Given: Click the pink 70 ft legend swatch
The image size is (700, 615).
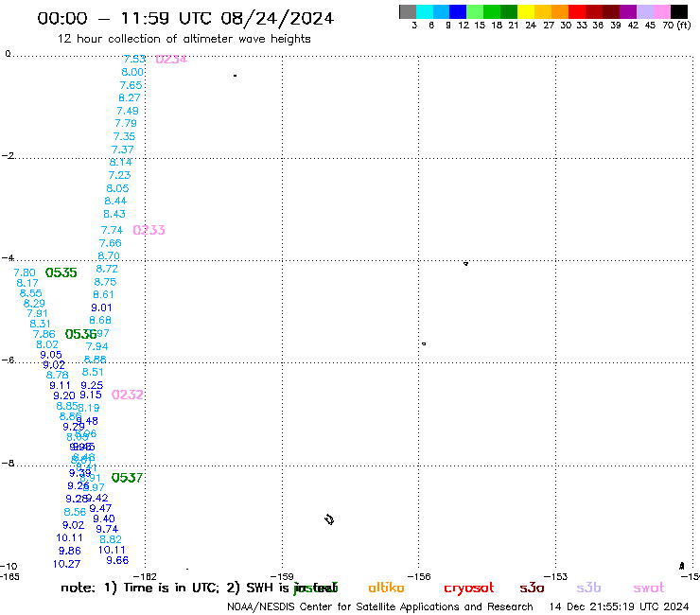Looking at the screenshot, I should point(662,11).
